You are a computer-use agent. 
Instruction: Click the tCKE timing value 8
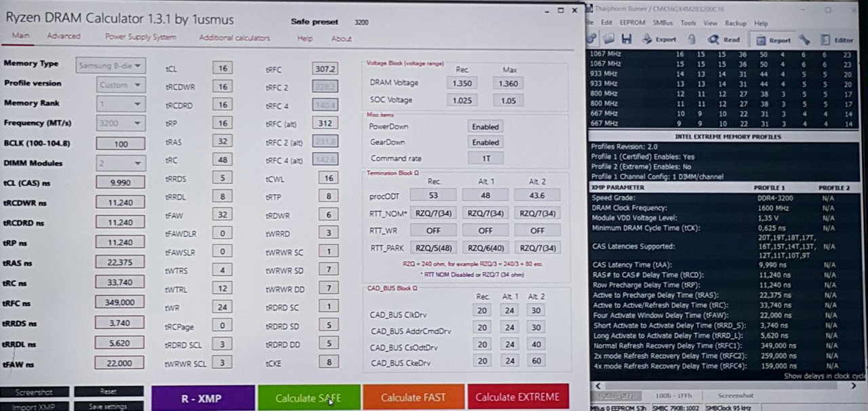[x=329, y=362]
